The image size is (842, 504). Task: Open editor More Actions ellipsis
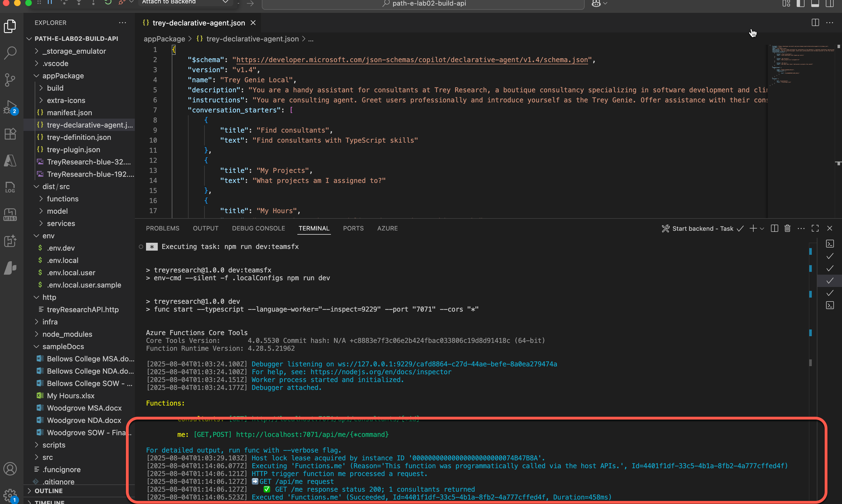click(x=830, y=23)
